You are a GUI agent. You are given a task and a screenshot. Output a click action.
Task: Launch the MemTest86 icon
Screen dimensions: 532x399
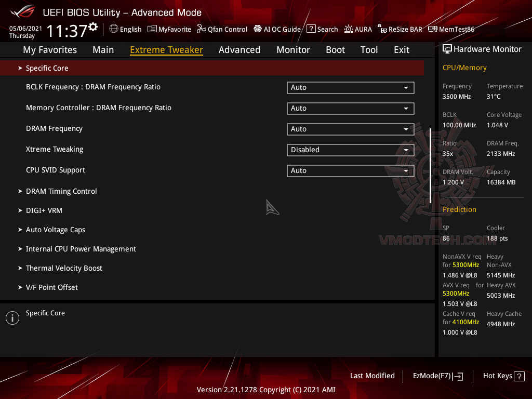click(433, 29)
